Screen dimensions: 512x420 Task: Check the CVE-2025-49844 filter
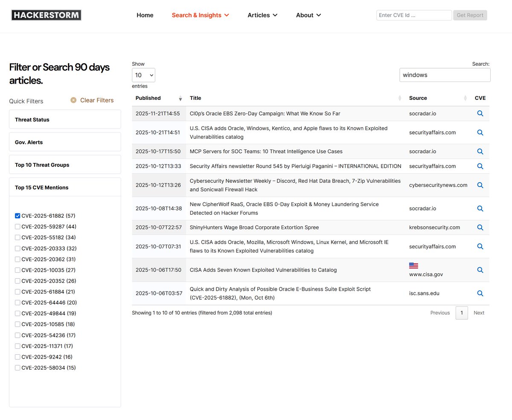tap(17, 314)
